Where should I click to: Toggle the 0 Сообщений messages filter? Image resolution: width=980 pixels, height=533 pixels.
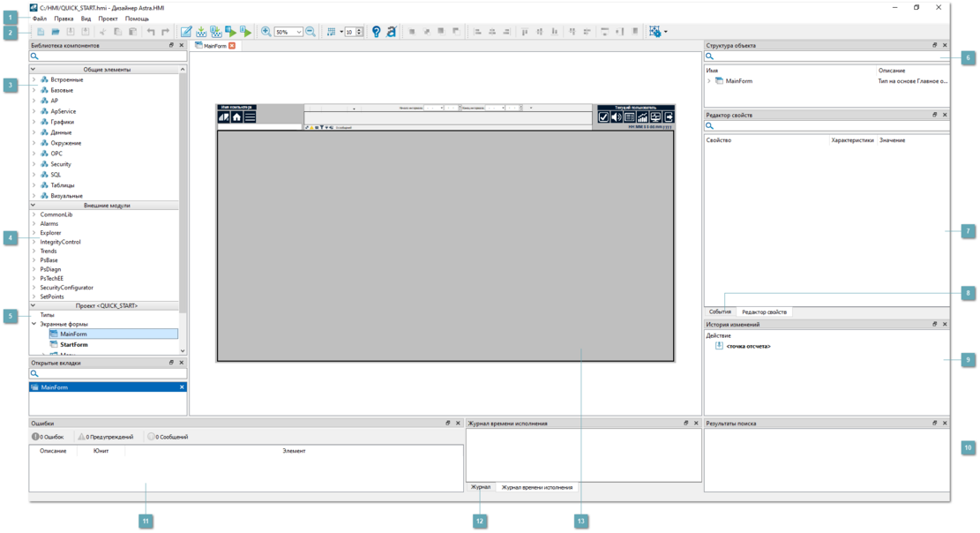click(x=168, y=437)
